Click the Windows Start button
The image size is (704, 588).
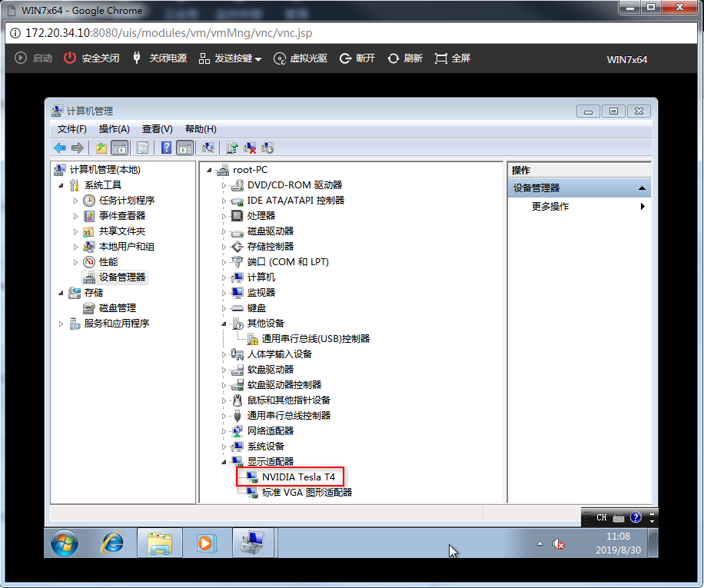65,543
